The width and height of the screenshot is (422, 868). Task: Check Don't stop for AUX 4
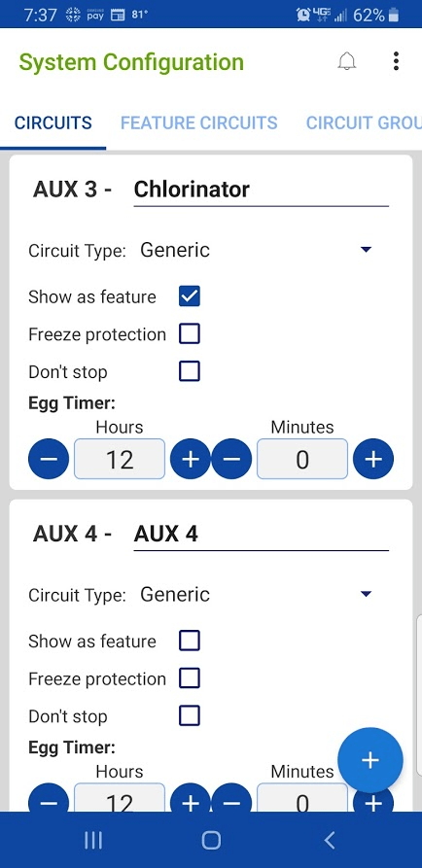tap(190, 716)
